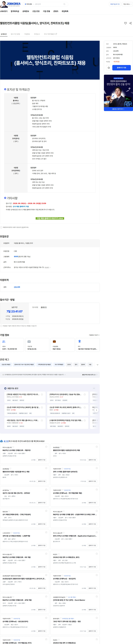Click the heart icon beside the posting title

click(126, 23)
